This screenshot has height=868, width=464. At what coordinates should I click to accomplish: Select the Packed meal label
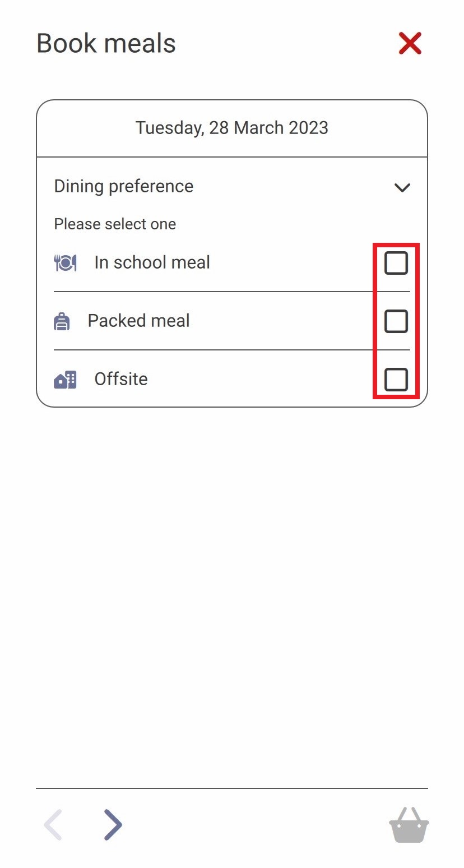(x=139, y=321)
